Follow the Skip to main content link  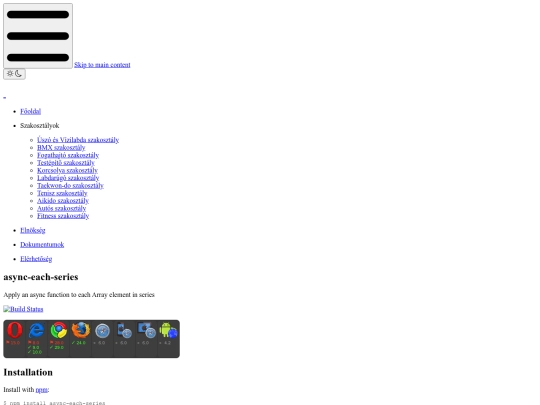[x=102, y=65]
